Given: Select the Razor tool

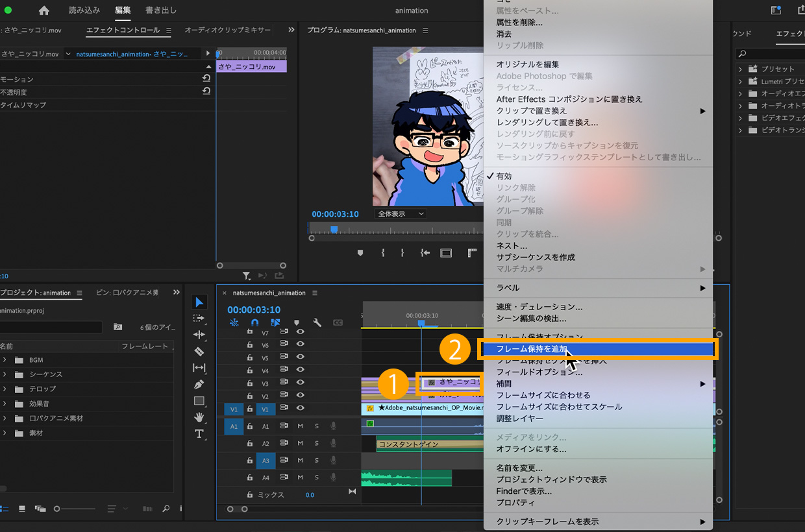Looking at the screenshot, I should pos(199,351).
